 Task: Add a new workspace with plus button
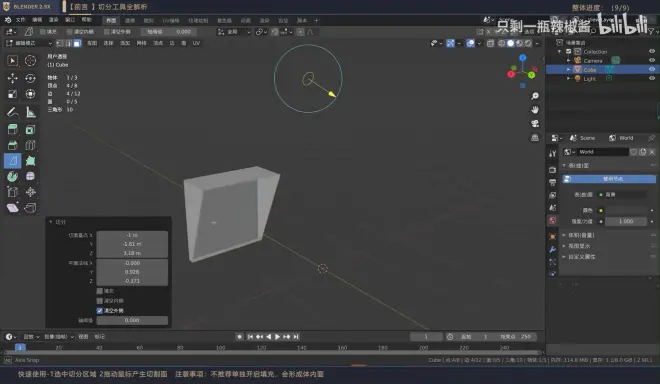(317, 20)
